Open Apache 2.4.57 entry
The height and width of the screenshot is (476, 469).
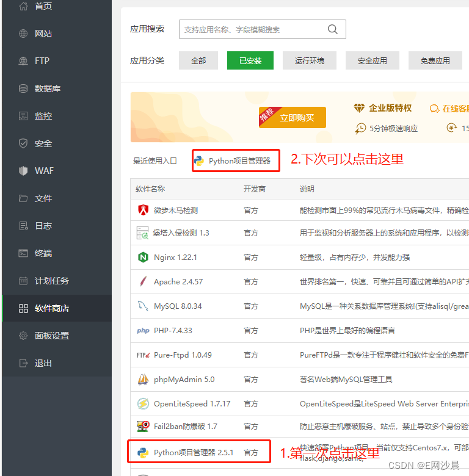tap(178, 282)
